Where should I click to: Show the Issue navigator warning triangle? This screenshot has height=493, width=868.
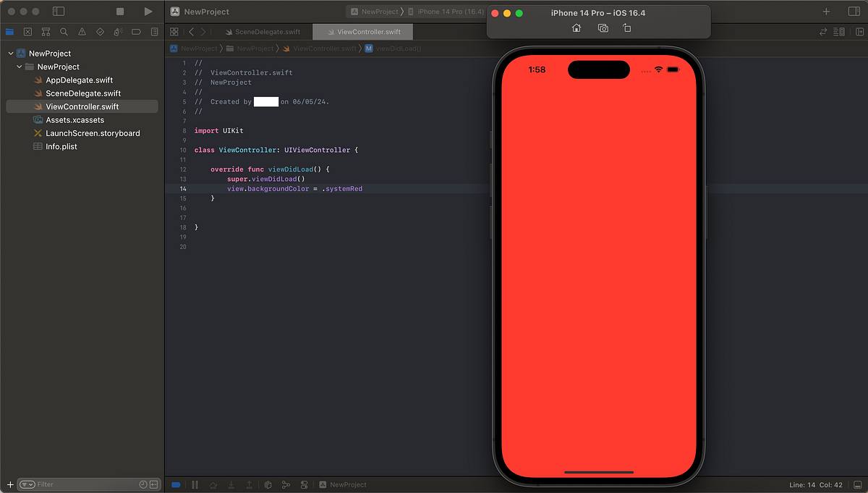point(80,31)
